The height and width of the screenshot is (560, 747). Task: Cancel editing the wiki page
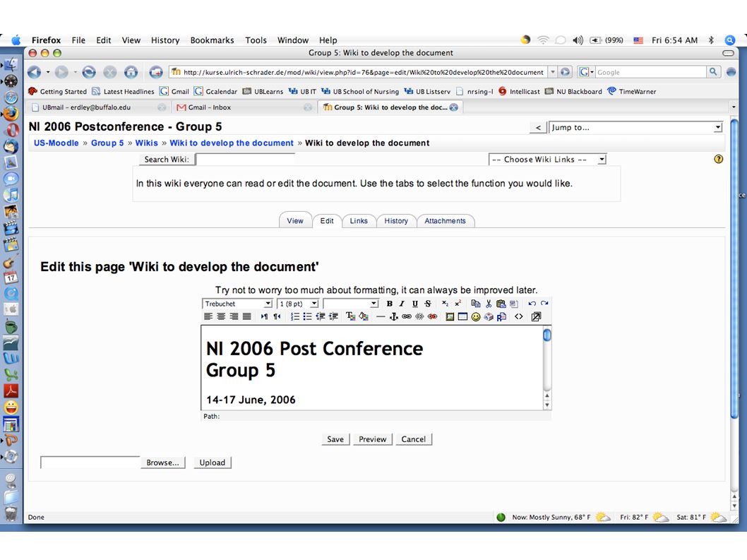tap(414, 439)
